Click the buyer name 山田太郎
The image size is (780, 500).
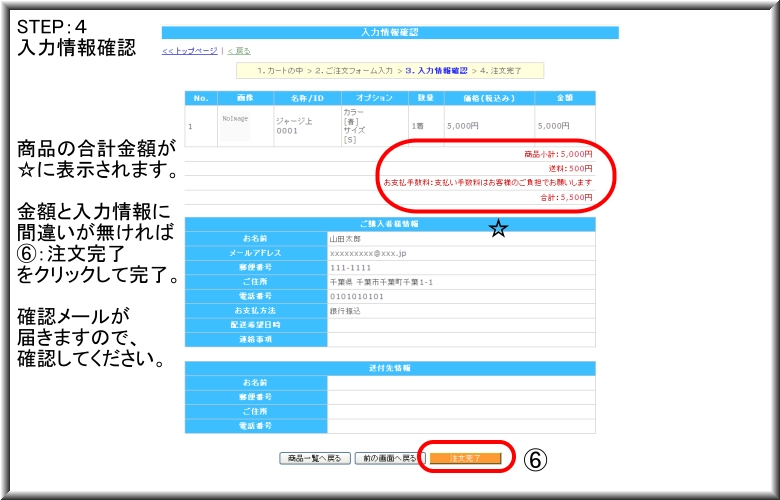(344, 240)
